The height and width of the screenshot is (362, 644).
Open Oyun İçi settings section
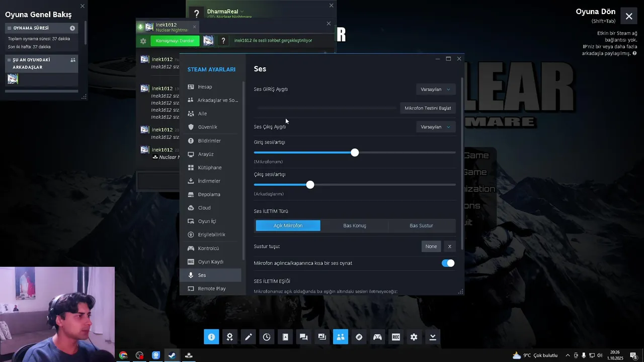point(211,221)
